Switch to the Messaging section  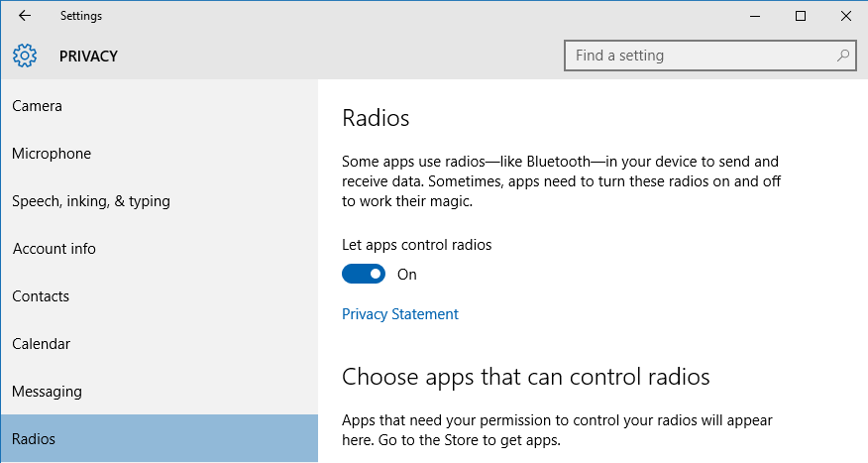point(160,392)
